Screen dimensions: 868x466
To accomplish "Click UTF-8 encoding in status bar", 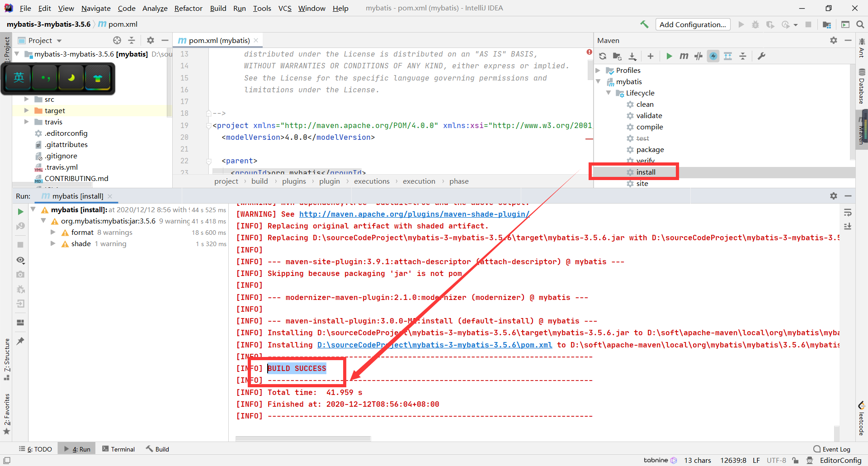I will click(x=776, y=460).
